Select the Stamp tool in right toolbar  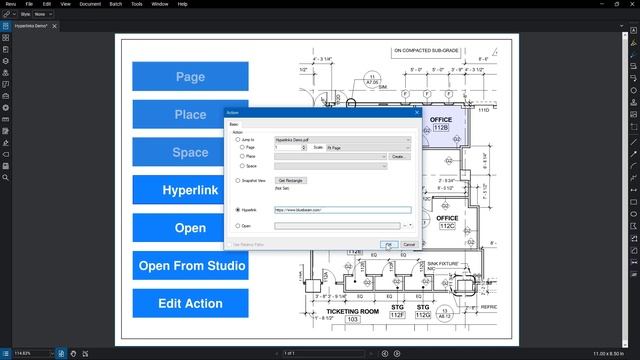point(633,102)
